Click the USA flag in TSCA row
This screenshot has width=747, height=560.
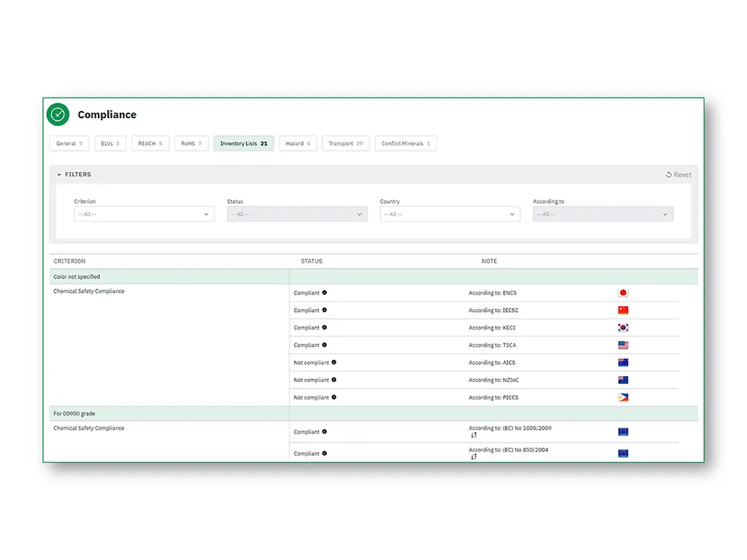(623, 345)
